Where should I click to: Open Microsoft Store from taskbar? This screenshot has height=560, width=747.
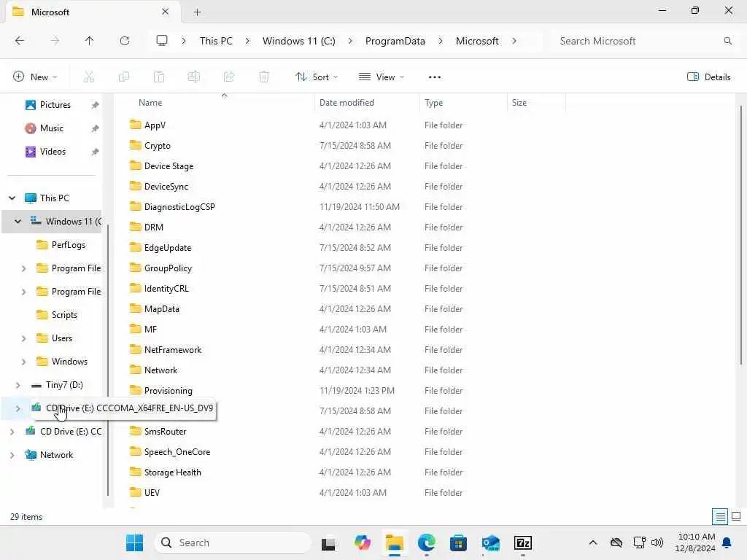[458, 542]
